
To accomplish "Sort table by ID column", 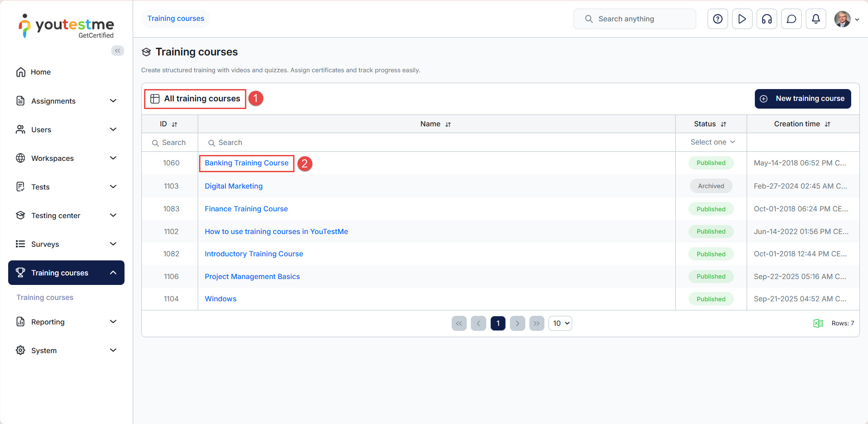I will click(175, 124).
